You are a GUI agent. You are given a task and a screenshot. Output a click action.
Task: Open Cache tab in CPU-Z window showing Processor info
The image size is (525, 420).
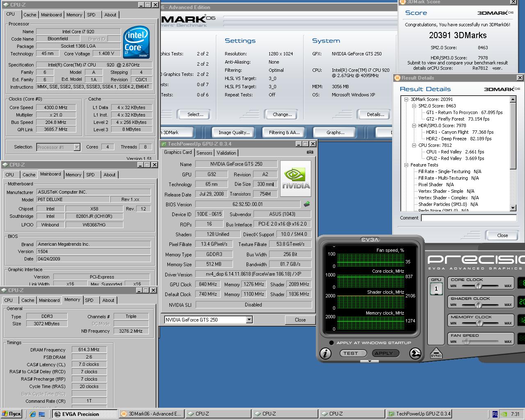coord(30,15)
